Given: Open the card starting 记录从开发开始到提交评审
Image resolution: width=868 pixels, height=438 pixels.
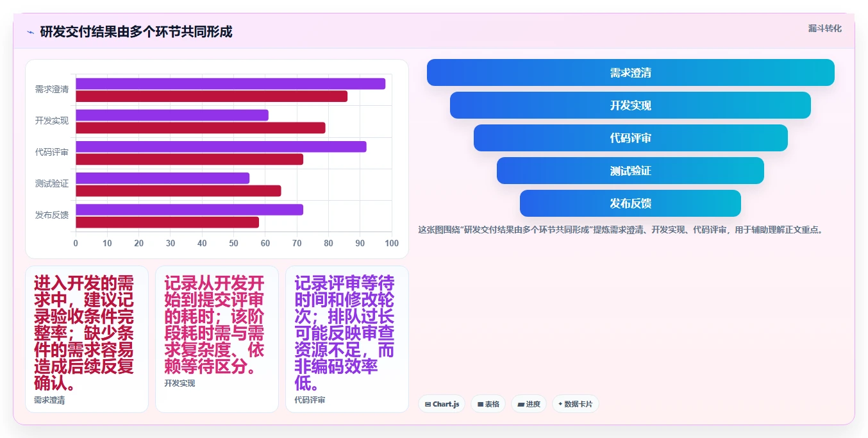Looking at the screenshot, I should click(217, 339).
